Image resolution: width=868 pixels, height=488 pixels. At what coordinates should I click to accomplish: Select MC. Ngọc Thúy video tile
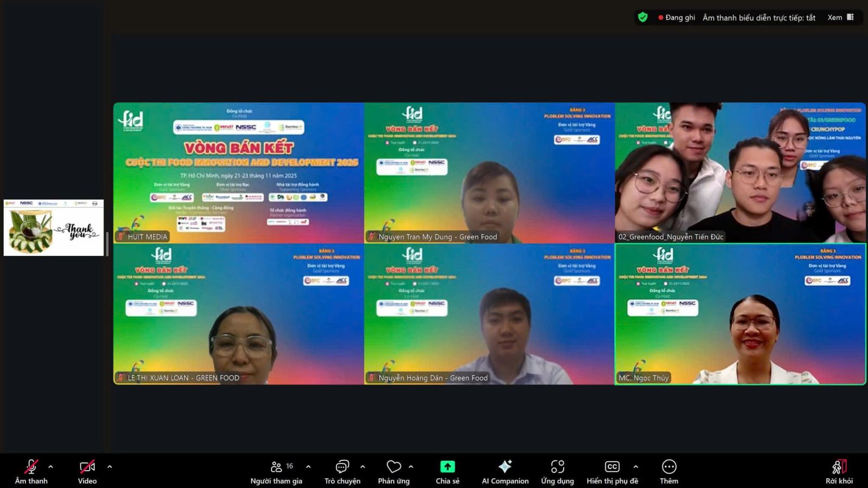(740, 314)
